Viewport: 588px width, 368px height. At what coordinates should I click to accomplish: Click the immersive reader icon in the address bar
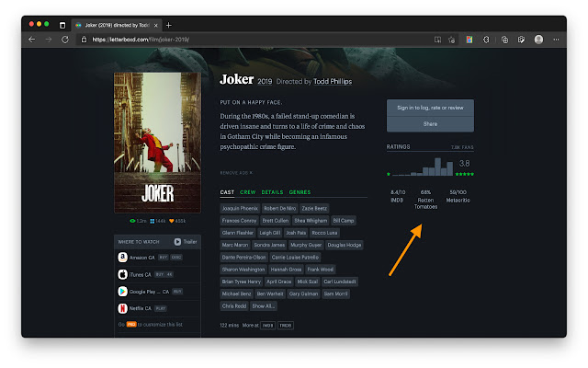point(437,40)
